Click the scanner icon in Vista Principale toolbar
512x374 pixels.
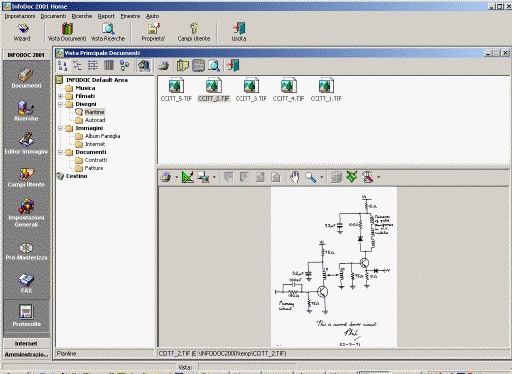[x=163, y=66]
